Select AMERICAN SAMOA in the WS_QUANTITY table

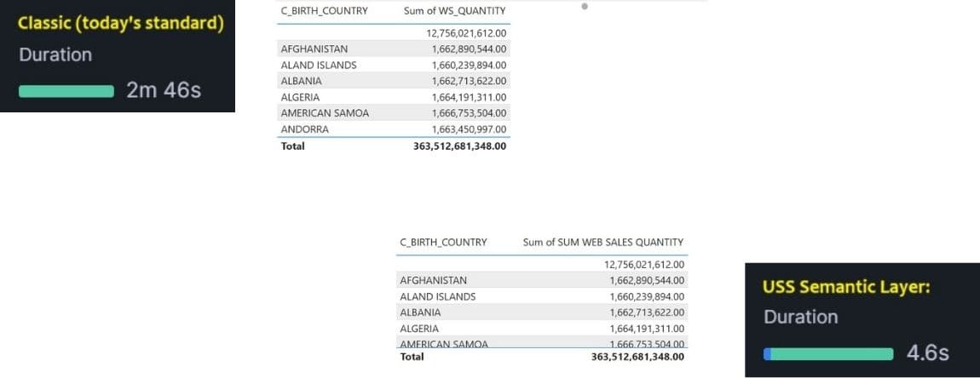pos(325,113)
